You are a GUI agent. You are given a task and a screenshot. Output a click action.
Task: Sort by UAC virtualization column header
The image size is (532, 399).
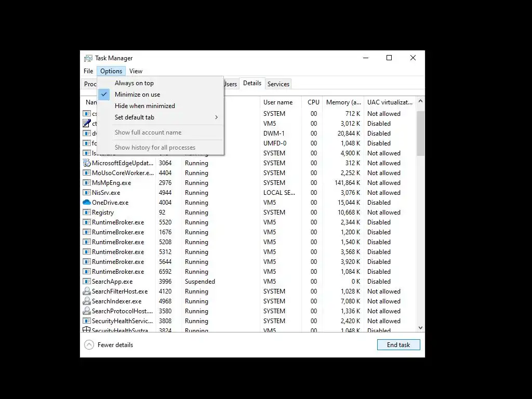coord(390,102)
